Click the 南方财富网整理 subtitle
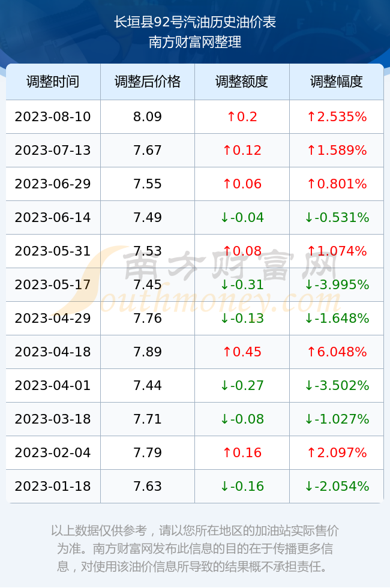The width and height of the screenshot is (390, 588). (x=194, y=41)
